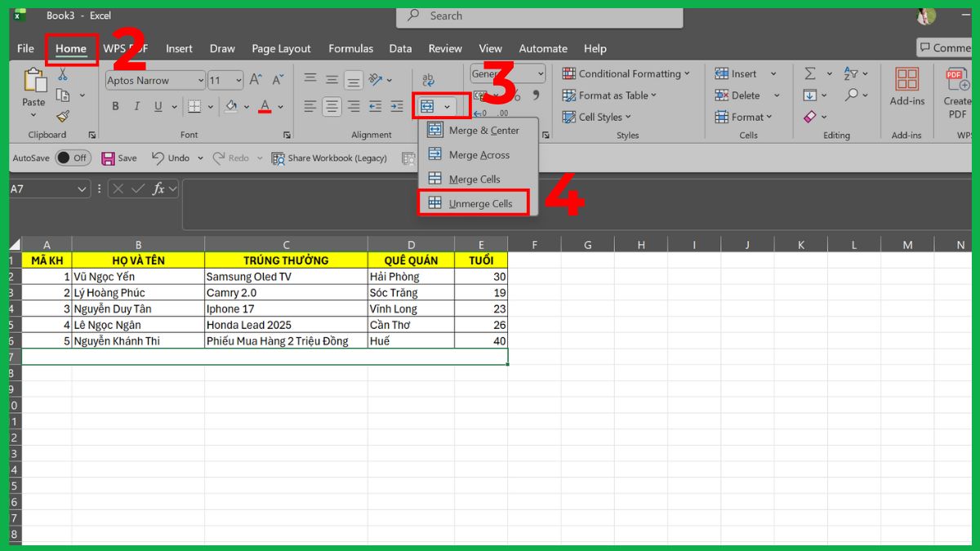Switch to the Formulas ribbon tab

point(350,48)
